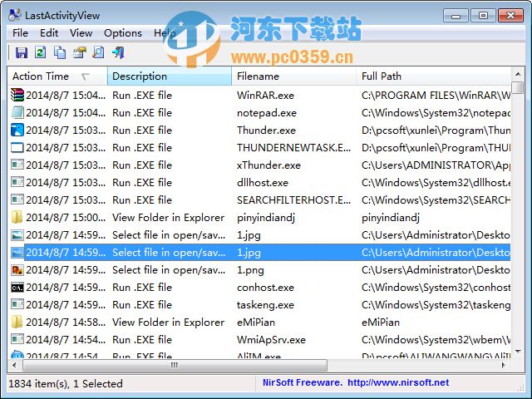Select the SEARCHFILTERHOST.E... filename cell
The image size is (532, 399).
293,200
